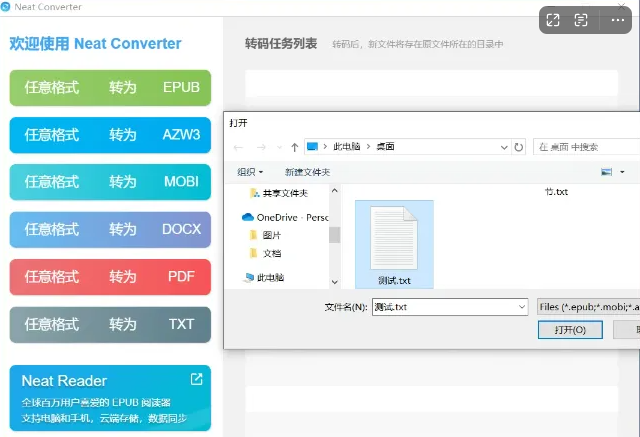
Task: Select 共享文件夹 in the navigation tree
Action: tap(279, 193)
